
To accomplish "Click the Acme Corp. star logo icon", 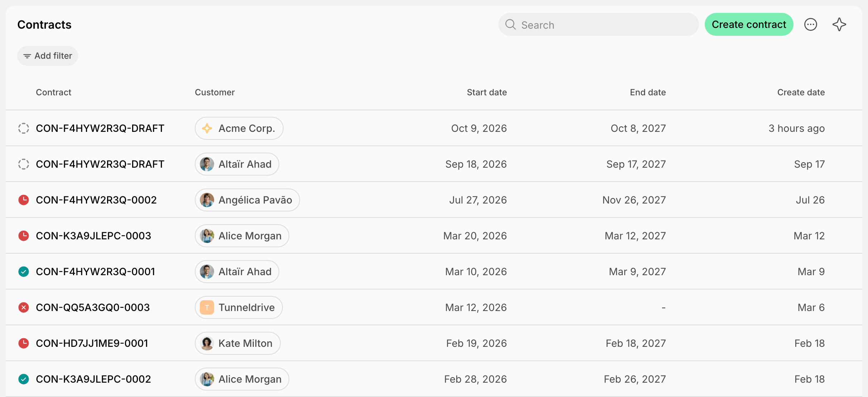I will [x=207, y=128].
